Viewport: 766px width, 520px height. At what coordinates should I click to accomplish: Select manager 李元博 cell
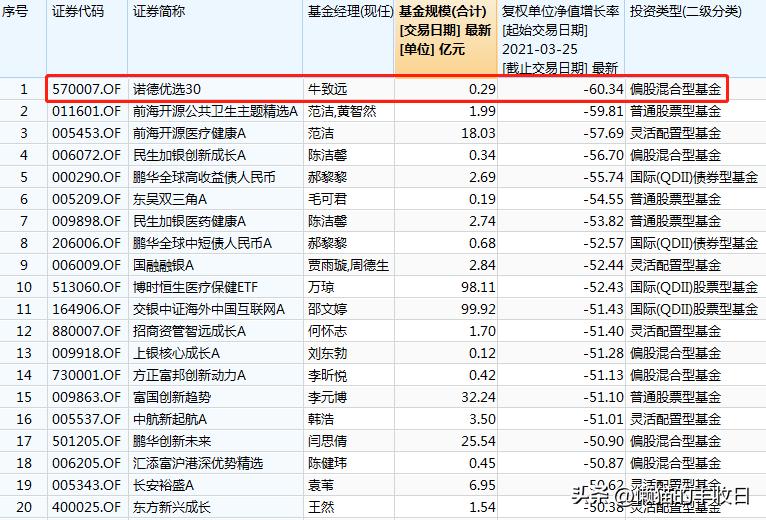click(x=327, y=397)
